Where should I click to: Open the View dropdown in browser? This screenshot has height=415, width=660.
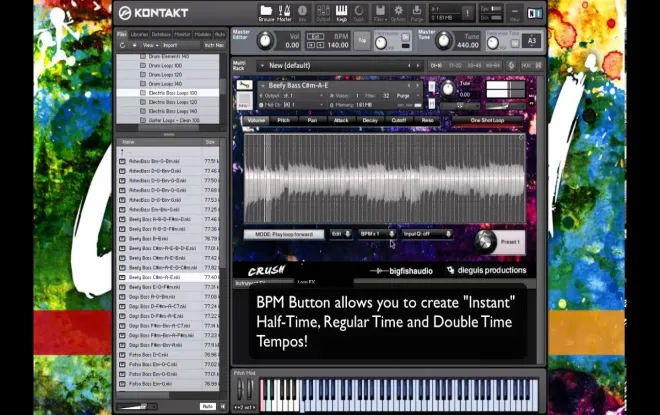coord(150,45)
